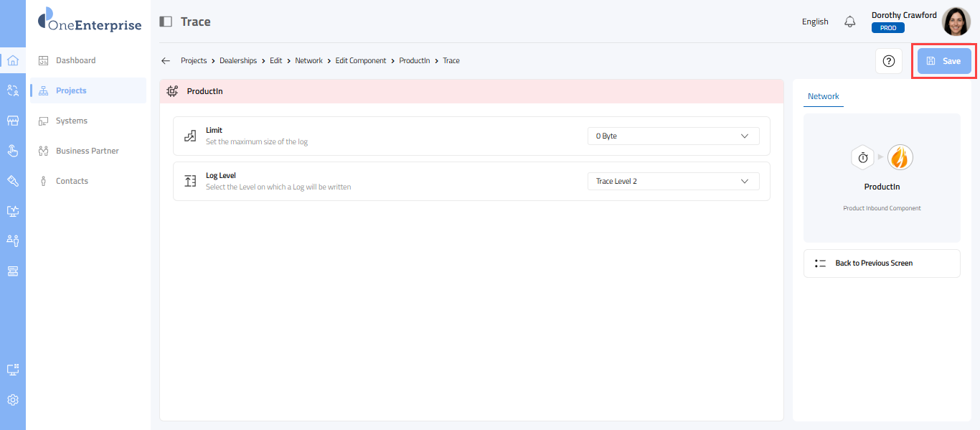This screenshot has width=980, height=430.
Task: Open the storefront icon in the left rail
Action: pos(12,121)
